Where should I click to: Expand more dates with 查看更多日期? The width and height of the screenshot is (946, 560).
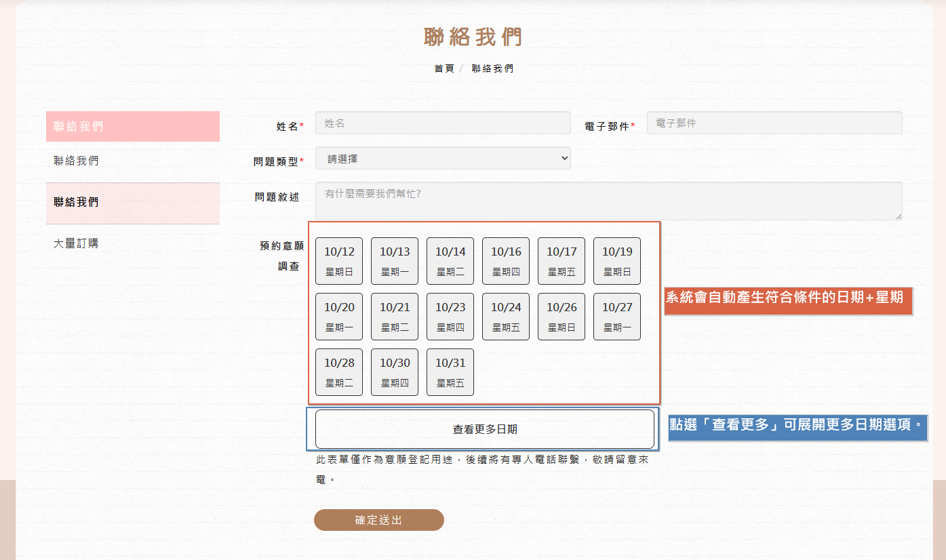pyautogui.click(x=485, y=429)
